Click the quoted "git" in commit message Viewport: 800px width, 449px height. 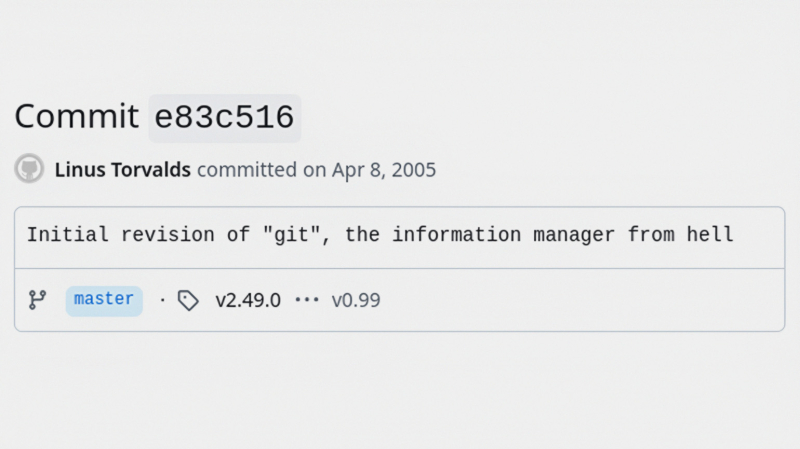point(297,235)
